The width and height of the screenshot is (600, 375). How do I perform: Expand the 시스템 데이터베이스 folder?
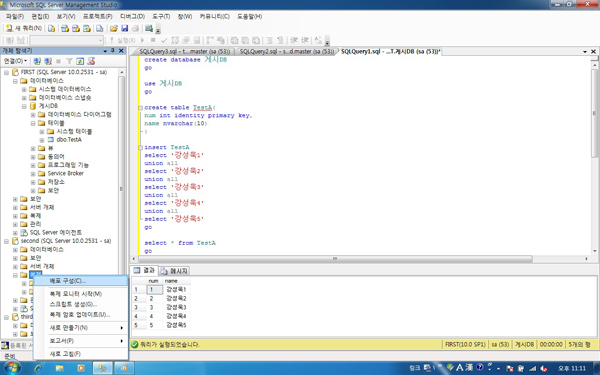point(24,89)
